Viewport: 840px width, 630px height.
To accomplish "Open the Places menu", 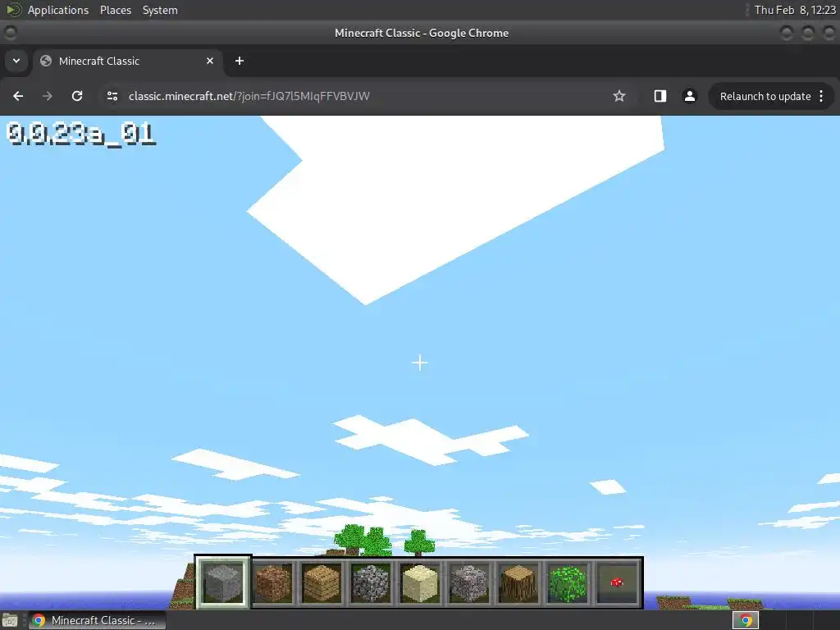I will 115,10.
